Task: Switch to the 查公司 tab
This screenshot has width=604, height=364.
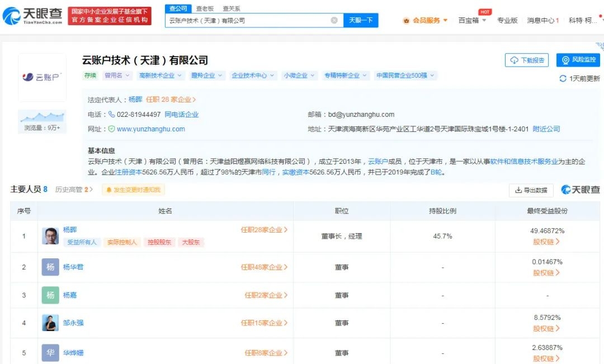Action: [178, 8]
